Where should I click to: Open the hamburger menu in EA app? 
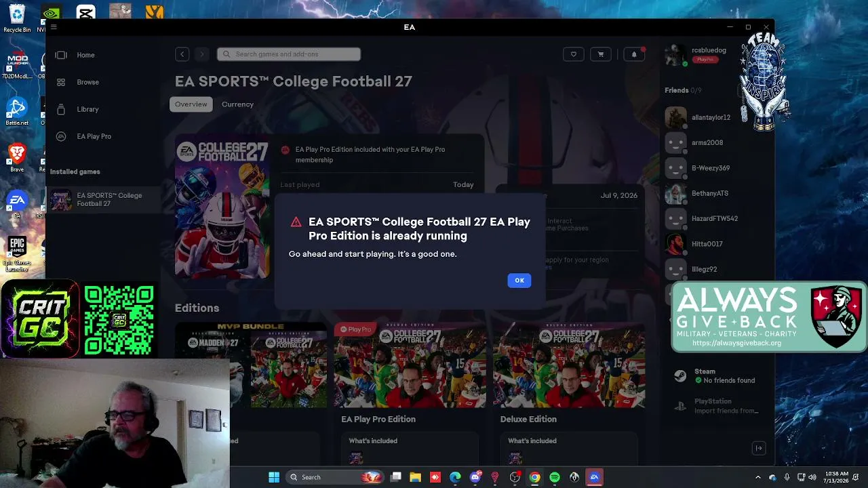pos(54,27)
